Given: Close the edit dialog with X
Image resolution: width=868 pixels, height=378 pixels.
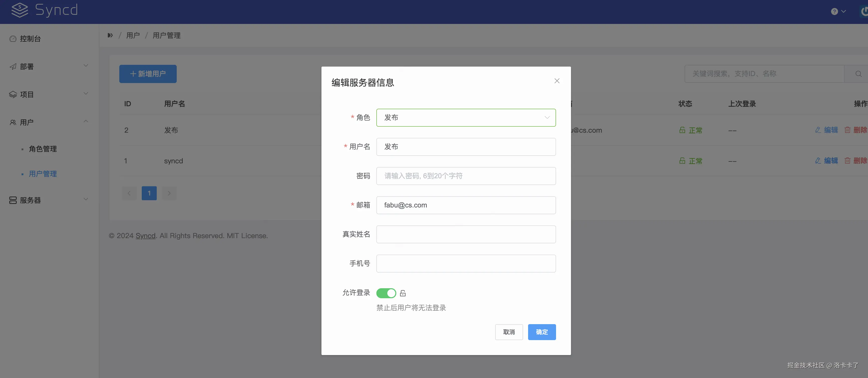Looking at the screenshot, I should pos(557,81).
